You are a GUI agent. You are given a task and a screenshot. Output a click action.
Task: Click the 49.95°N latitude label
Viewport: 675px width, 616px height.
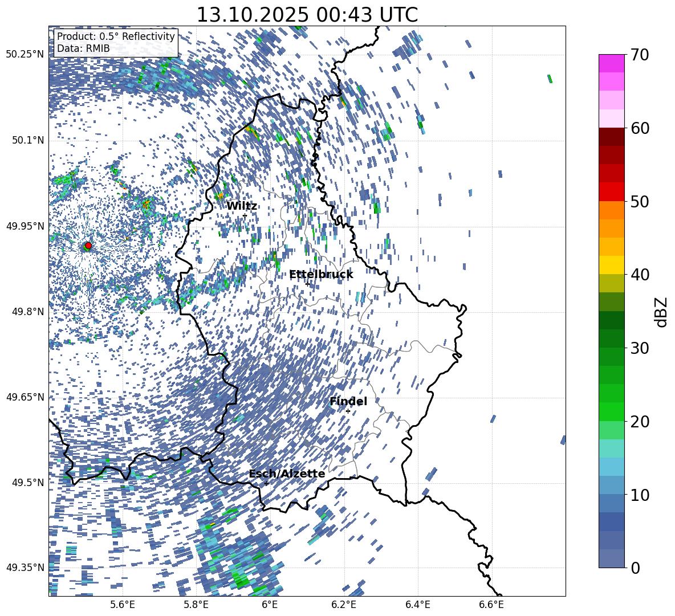pyautogui.click(x=25, y=226)
